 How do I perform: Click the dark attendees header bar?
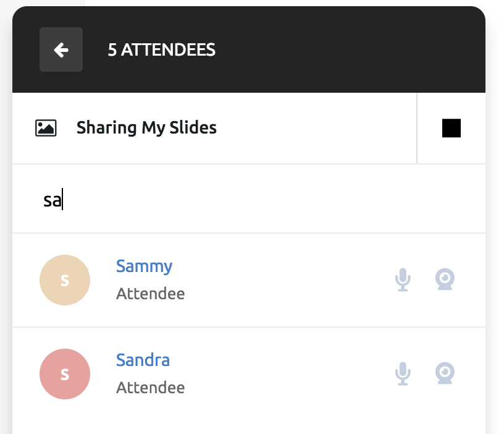tap(249, 49)
